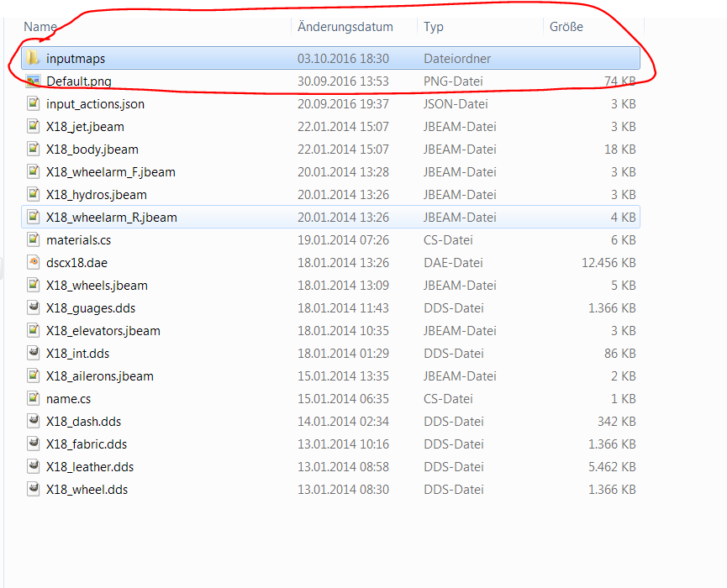Click the materials.cs file icon
This screenshot has height=588, width=727.
pyautogui.click(x=33, y=239)
